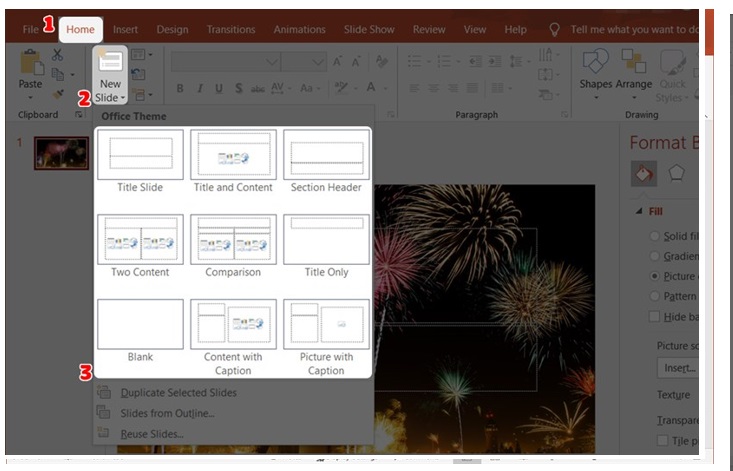Toggle Bold text formatting

tap(180, 89)
